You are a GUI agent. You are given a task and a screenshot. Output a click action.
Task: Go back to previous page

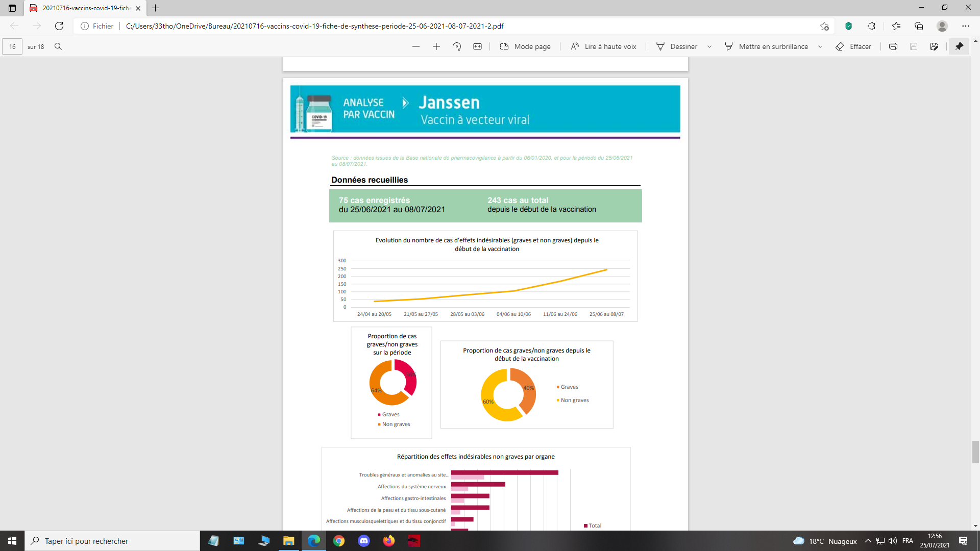[x=14, y=26]
